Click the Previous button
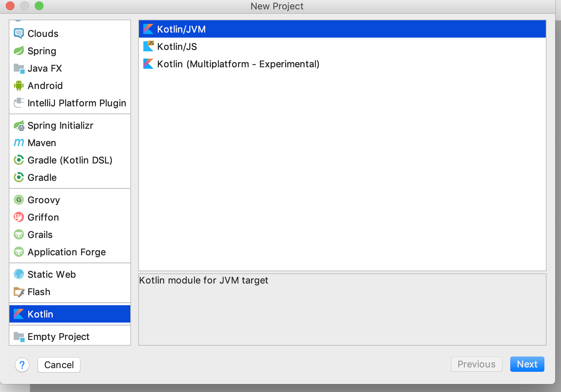The width and height of the screenshot is (561, 392). pyautogui.click(x=477, y=364)
